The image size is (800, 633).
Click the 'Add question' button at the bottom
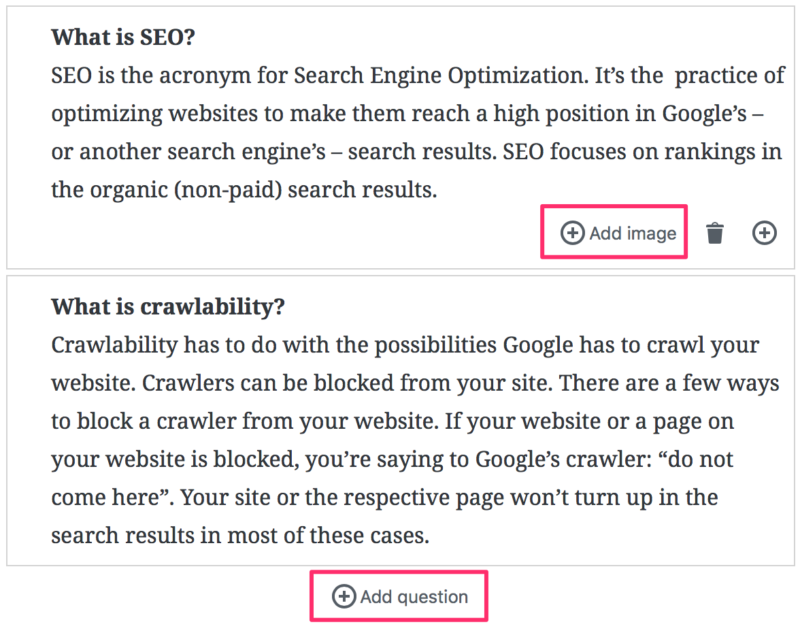[x=398, y=596]
